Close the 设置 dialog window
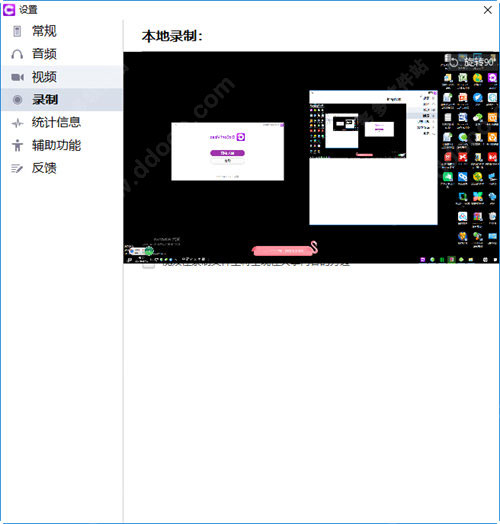The image size is (500, 524). coord(488,10)
